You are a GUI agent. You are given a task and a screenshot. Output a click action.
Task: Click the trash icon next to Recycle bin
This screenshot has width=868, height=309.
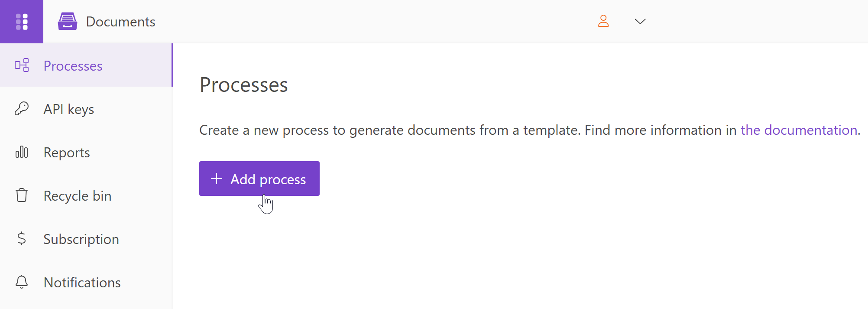(21, 195)
